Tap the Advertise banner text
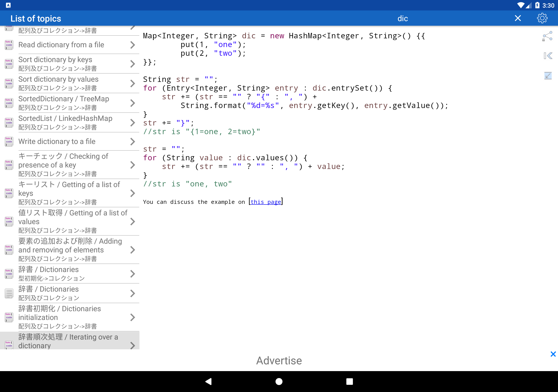This screenshot has height=392, width=558. click(279, 360)
